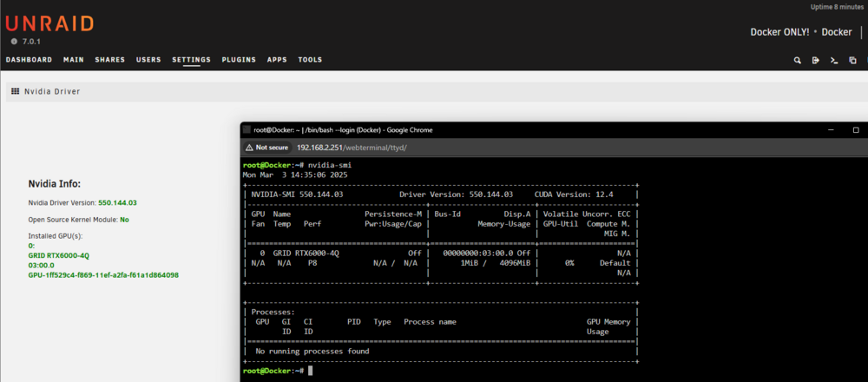Navigate to the Apps tab
Viewport: 868px width, 382px height.
pyautogui.click(x=277, y=60)
